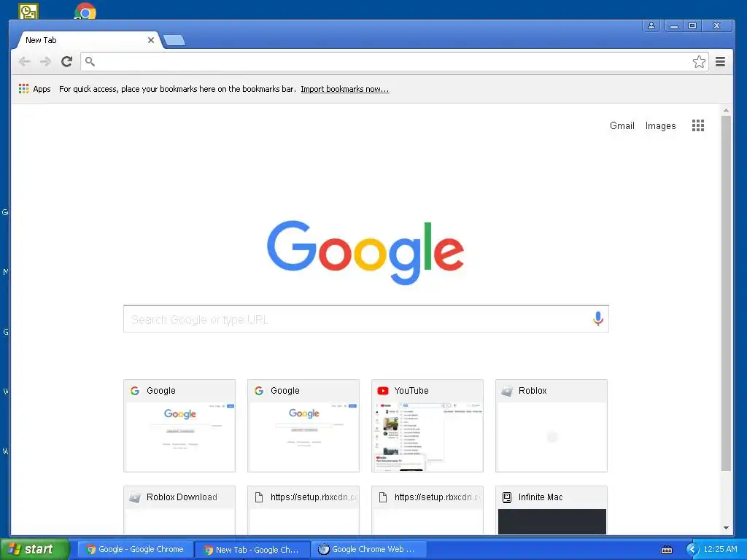Click the on-screen keyboard tray icon
Viewport: 747px width, 560px height.
coord(667,550)
